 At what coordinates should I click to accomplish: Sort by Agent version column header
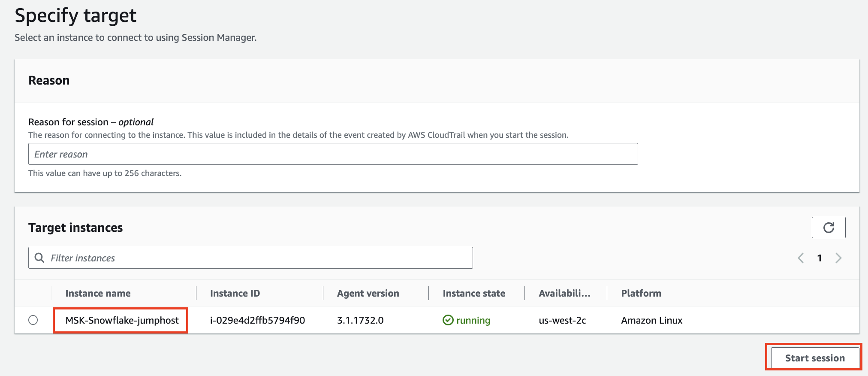(x=368, y=294)
